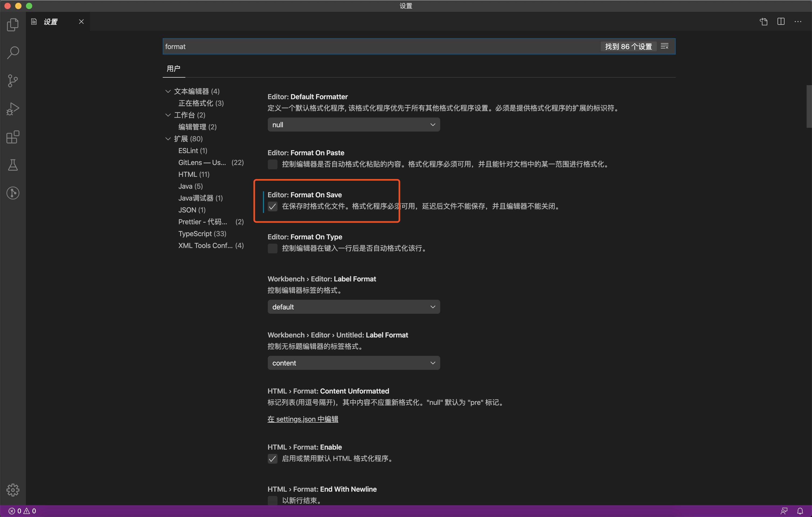Open the Testing flask icon
812x517 pixels.
point(13,165)
